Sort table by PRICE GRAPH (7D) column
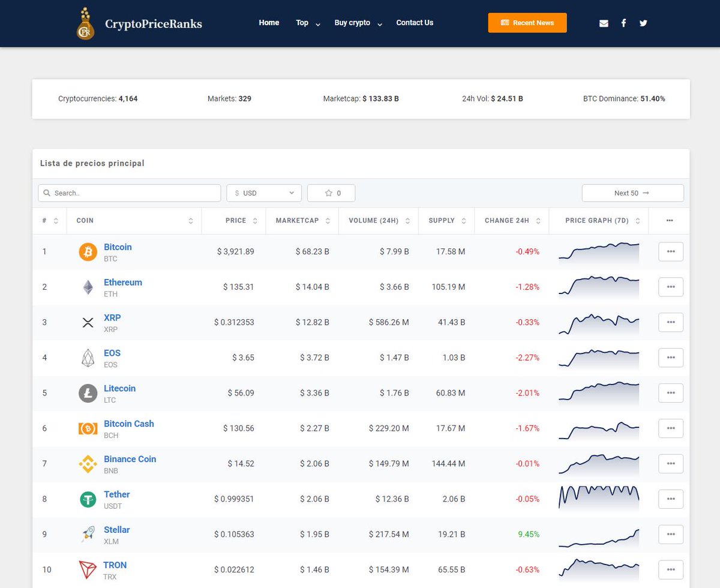Viewport: 720px width, 588px height. coord(599,221)
